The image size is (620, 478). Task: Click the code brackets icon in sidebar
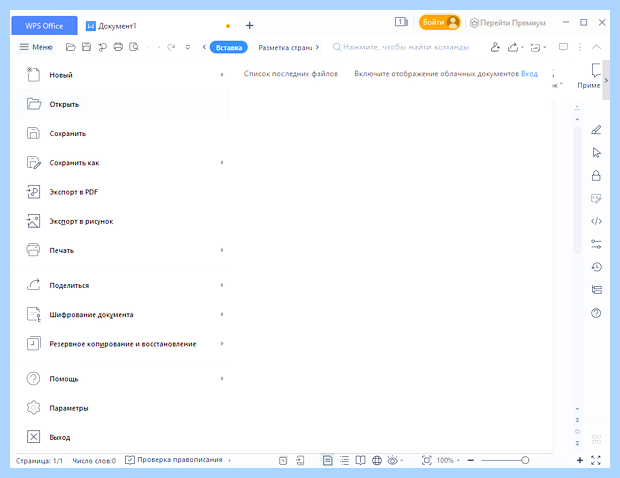coord(596,221)
